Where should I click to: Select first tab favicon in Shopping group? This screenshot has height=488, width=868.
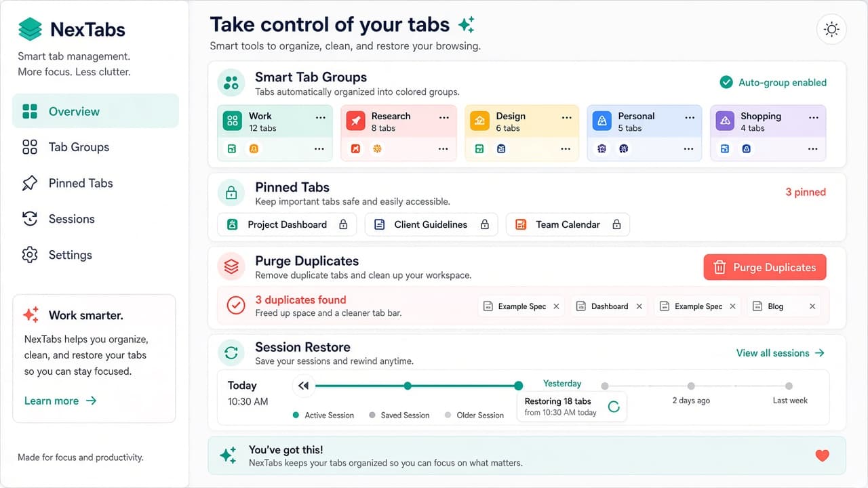click(725, 148)
